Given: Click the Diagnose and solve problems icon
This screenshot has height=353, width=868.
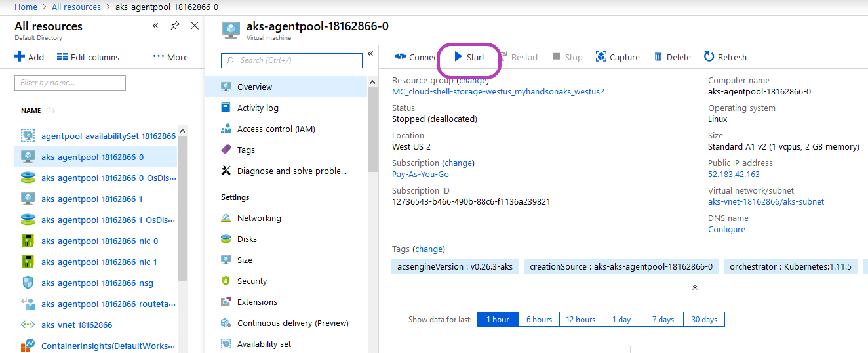Looking at the screenshot, I should click(226, 171).
